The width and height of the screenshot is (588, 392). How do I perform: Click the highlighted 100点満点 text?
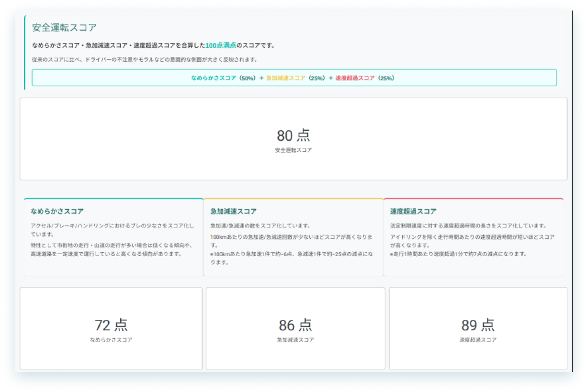click(221, 45)
